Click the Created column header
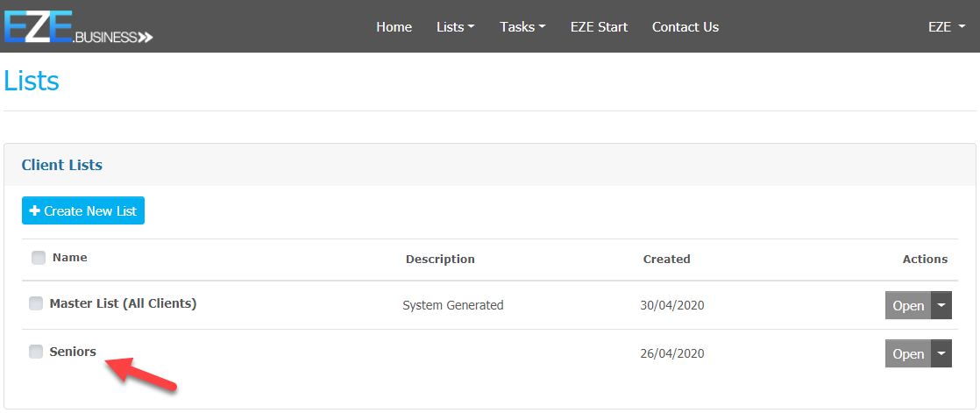Viewport: 980px width, 413px height. click(x=666, y=259)
